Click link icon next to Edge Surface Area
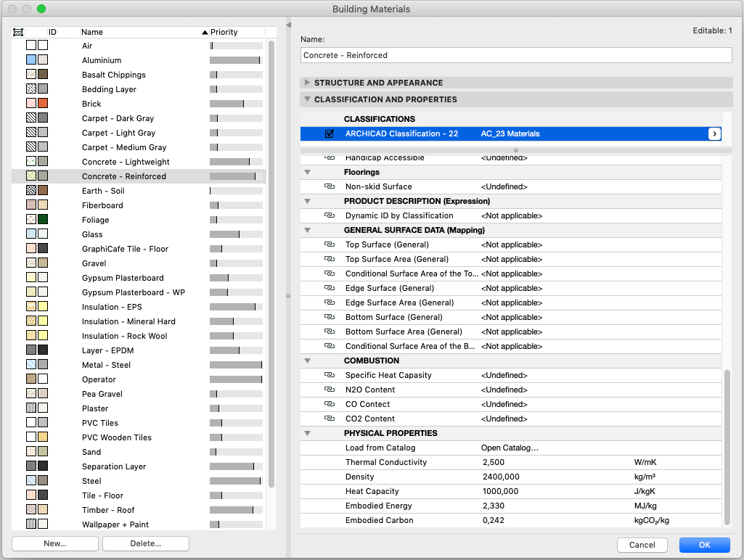Screen dimensions: 744x560 (x=330, y=302)
